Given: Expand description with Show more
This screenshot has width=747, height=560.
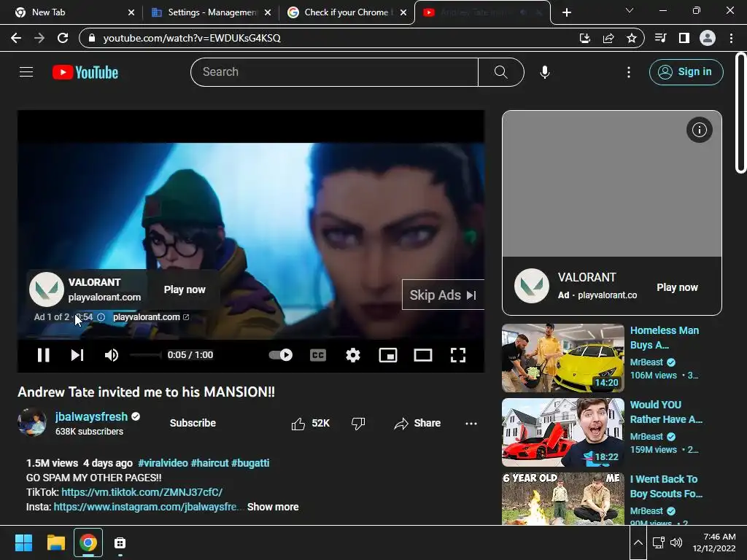Looking at the screenshot, I should tap(273, 507).
